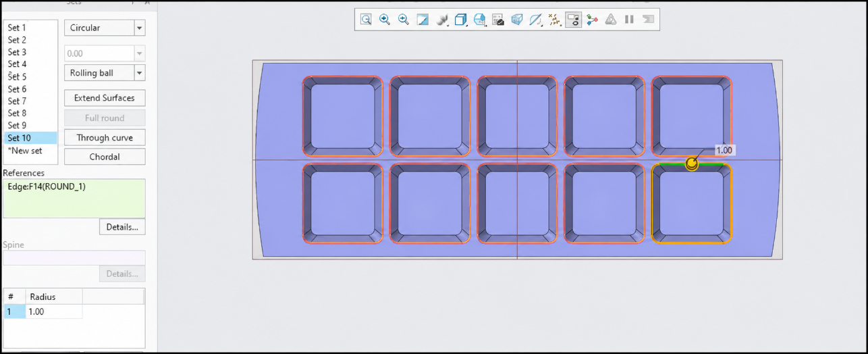
Task: Toggle the highlighted display options icon
Action: pos(574,20)
